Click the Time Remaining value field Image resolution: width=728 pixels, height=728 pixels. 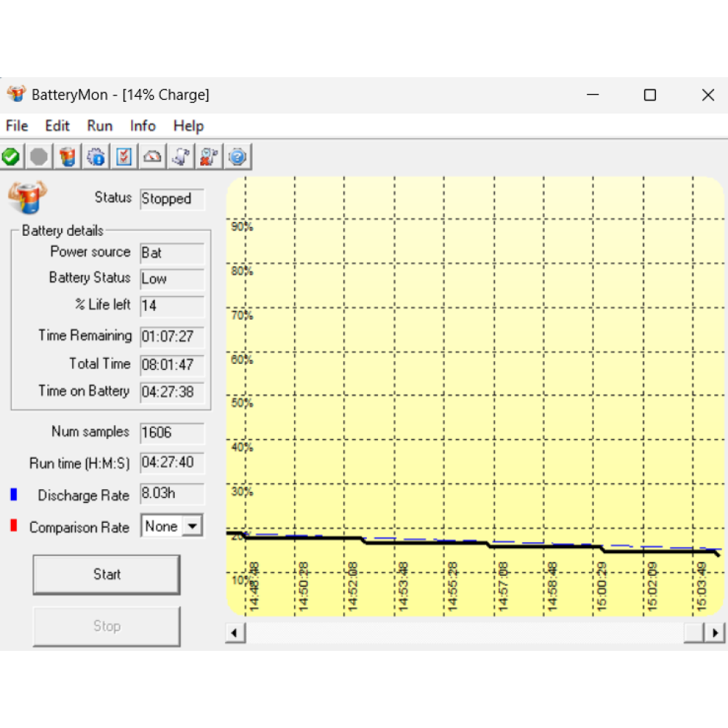pyautogui.click(x=172, y=337)
